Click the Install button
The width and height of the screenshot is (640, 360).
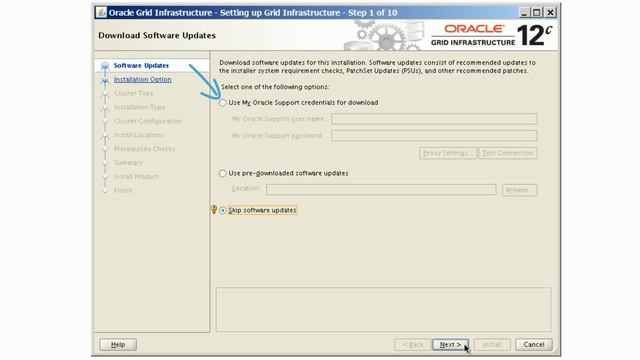492,344
